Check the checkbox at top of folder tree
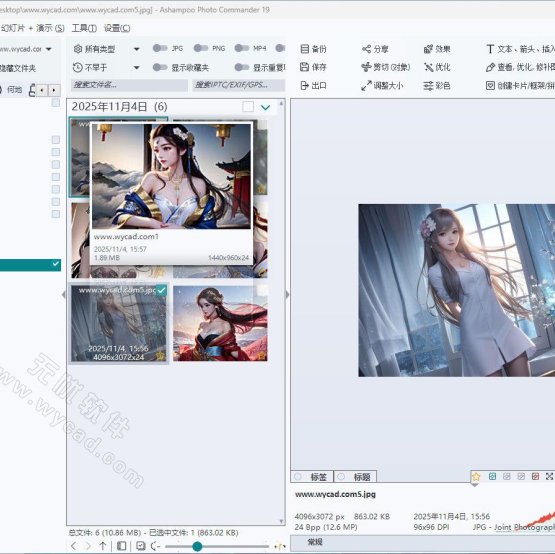Screen dimensions: 555x554 click(x=56, y=102)
